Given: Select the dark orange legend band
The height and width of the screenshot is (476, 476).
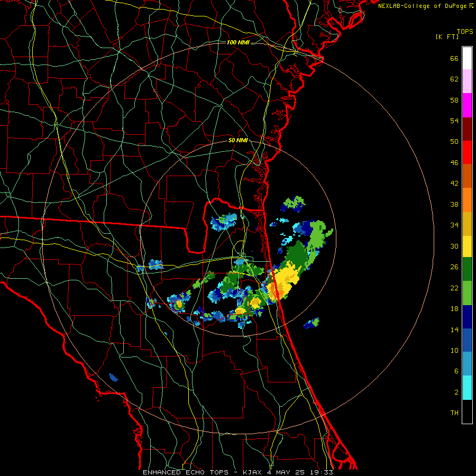Looking at the screenshot, I should tap(467, 176).
